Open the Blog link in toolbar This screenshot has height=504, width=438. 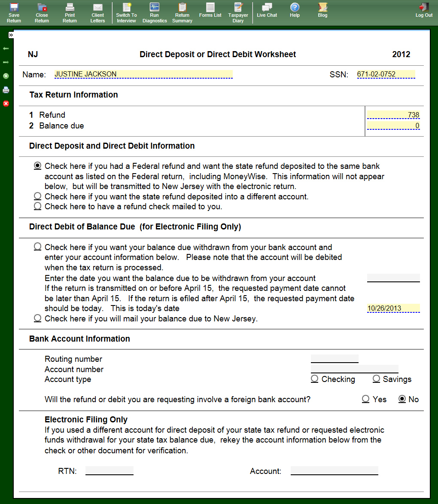[322, 9]
